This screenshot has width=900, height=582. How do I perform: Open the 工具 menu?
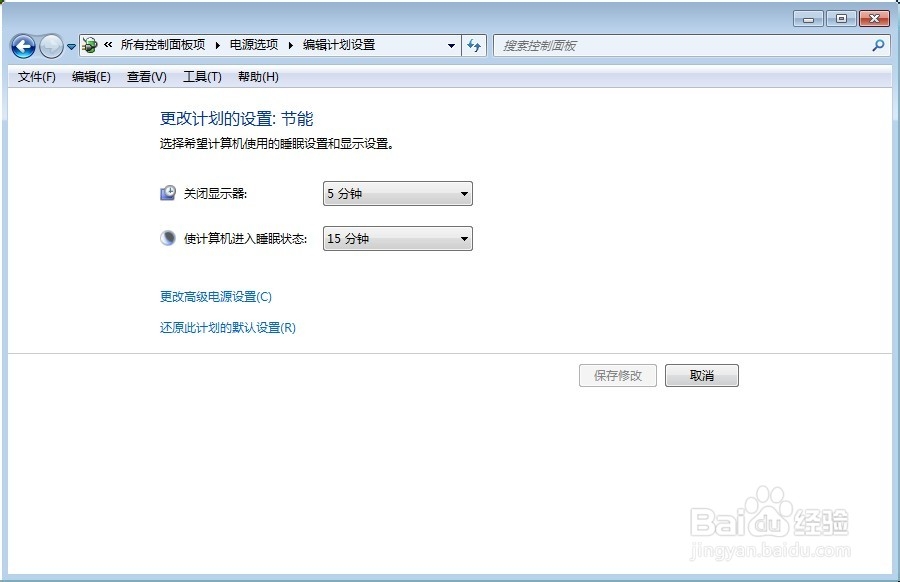202,76
